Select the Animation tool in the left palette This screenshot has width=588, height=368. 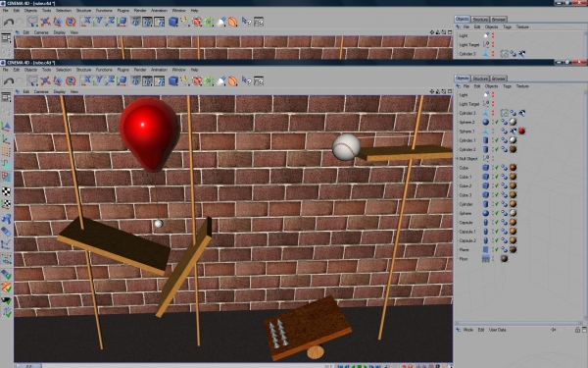[6, 244]
